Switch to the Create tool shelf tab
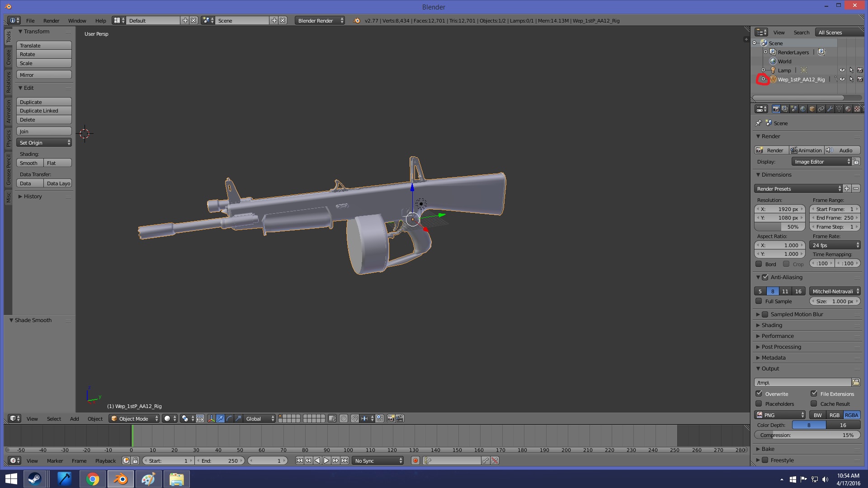 tap(8, 57)
